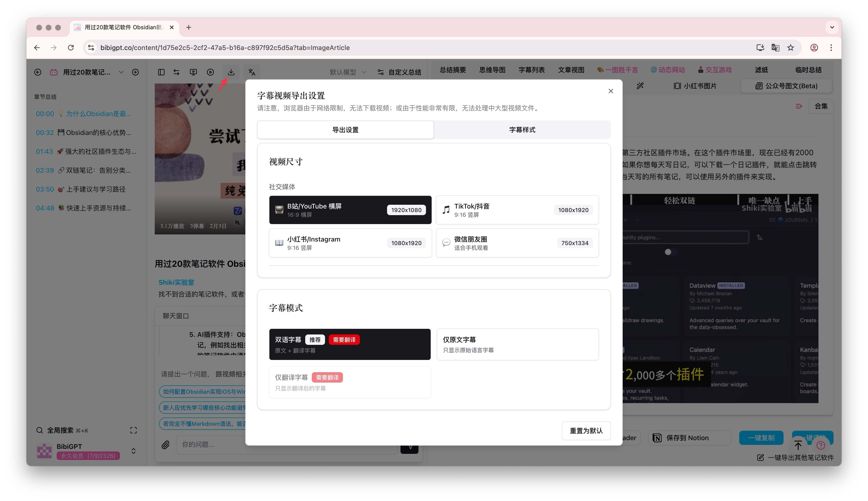Expand the video title dropdown chevron
The width and height of the screenshot is (868, 501).
click(121, 72)
